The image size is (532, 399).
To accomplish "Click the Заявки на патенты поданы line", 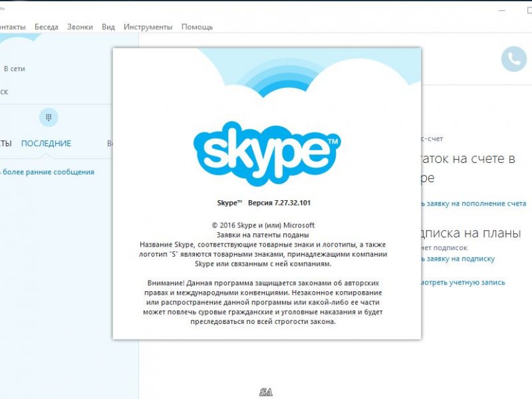I will 263,235.
